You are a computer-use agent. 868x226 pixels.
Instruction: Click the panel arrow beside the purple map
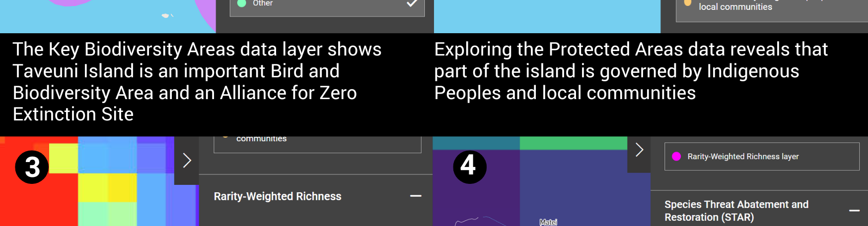pyautogui.click(x=639, y=150)
